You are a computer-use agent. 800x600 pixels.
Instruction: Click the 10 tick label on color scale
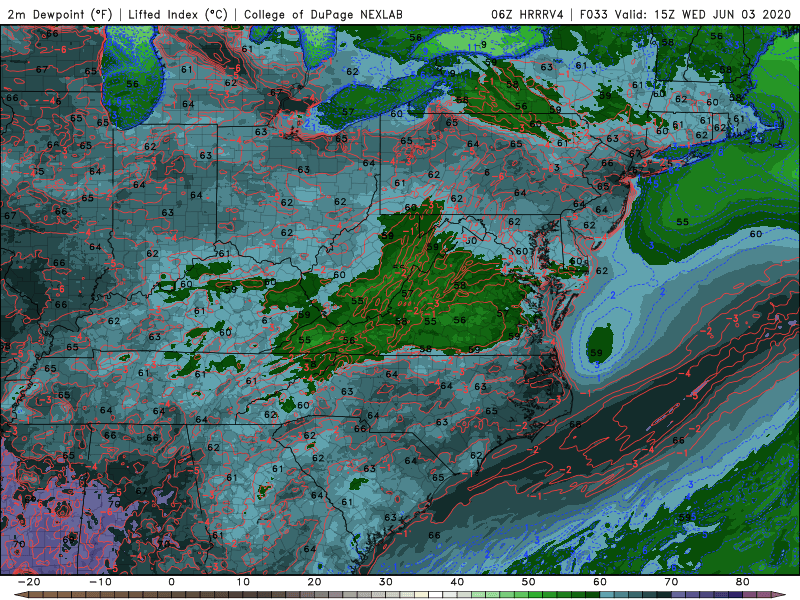pos(243,582)
